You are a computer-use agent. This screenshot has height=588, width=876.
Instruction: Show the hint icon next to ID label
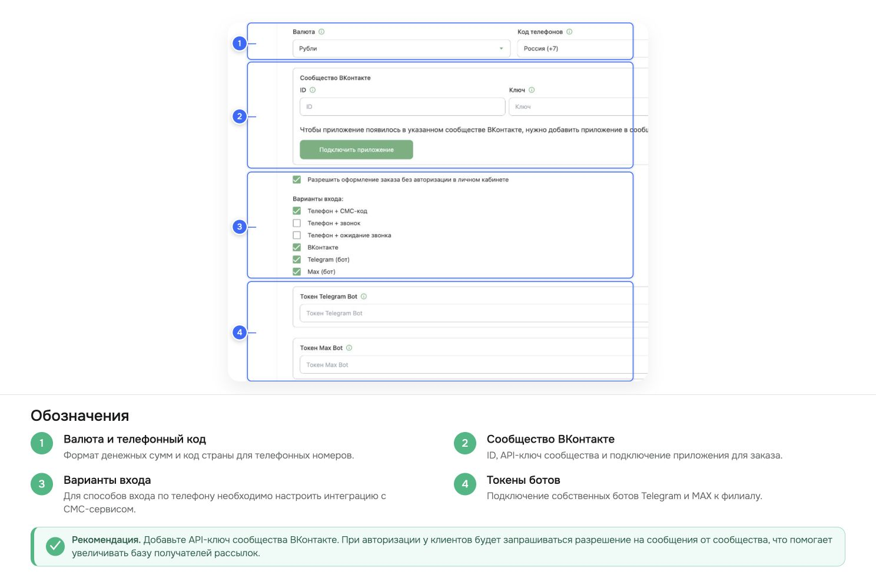[313, 90]
